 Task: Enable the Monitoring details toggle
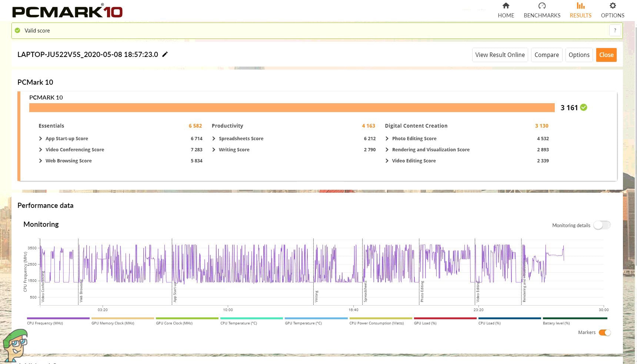[x=602, y=225]
